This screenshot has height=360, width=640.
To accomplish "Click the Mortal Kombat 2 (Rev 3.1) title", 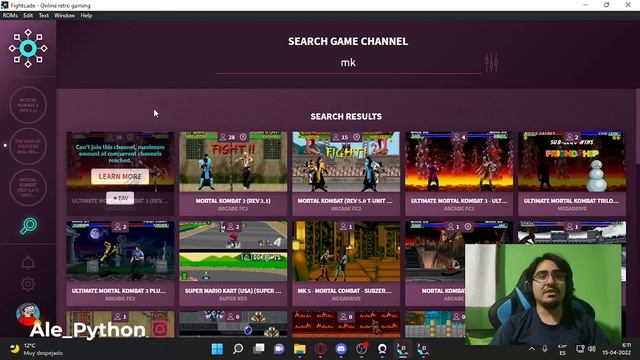I will (233, 201).
